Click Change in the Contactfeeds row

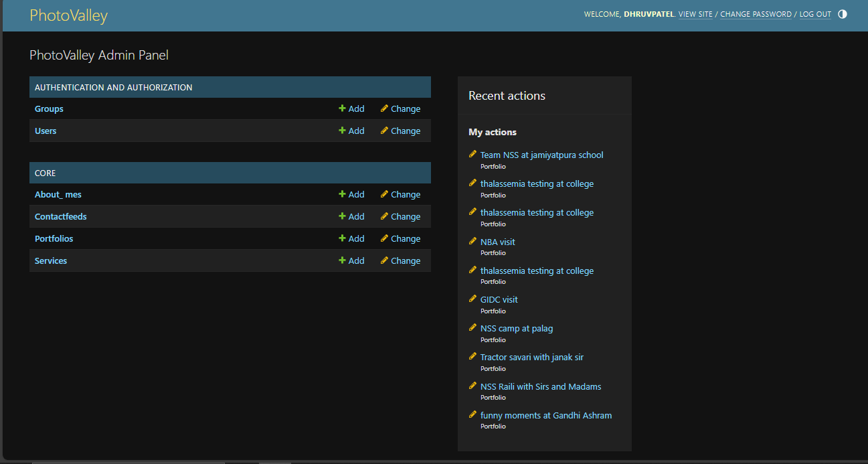point(400,216)
